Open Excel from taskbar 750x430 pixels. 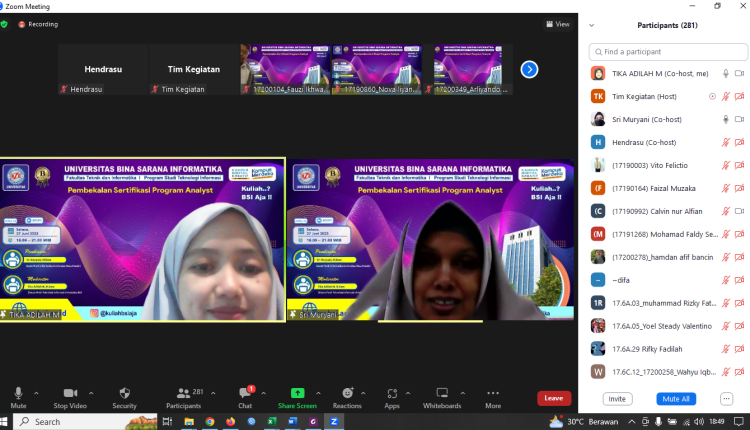[x=272, y=422]
